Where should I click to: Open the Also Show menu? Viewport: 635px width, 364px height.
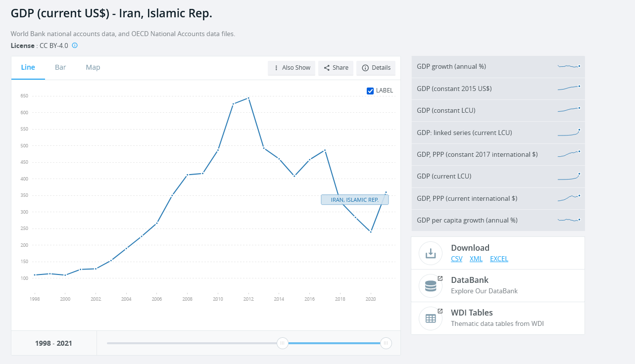click(x=292, y=68)
